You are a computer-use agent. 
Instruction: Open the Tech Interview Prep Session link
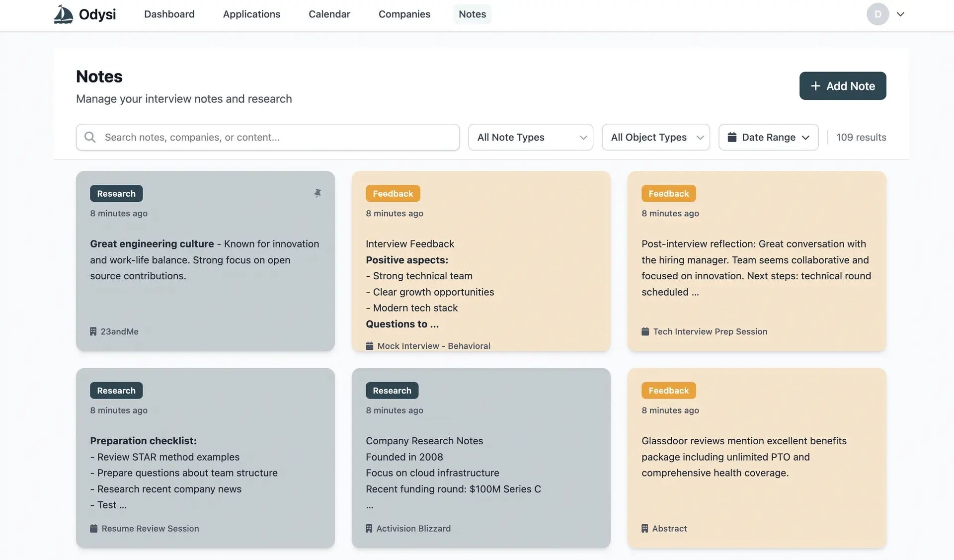(x=710, y=331)
